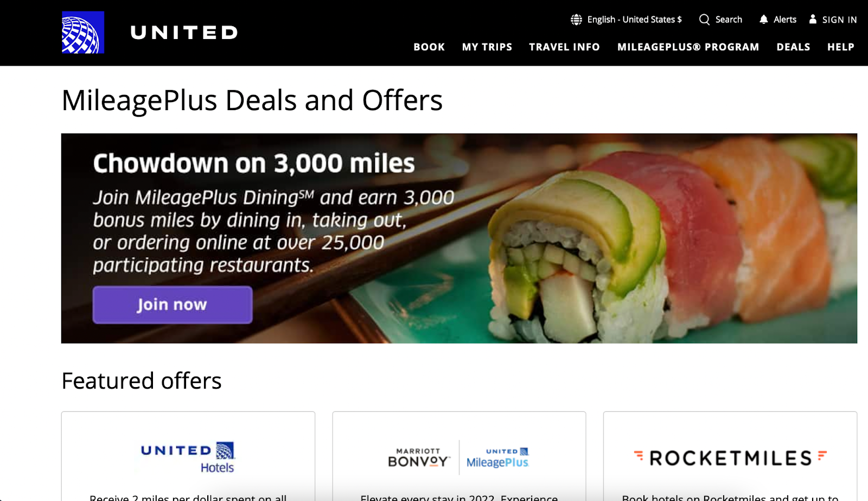
Task: Click the sushi banner image
Action: tap(459, 238)
